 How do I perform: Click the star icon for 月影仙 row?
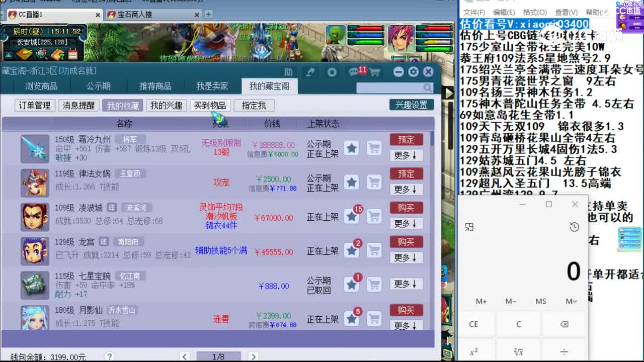point(352,319)
